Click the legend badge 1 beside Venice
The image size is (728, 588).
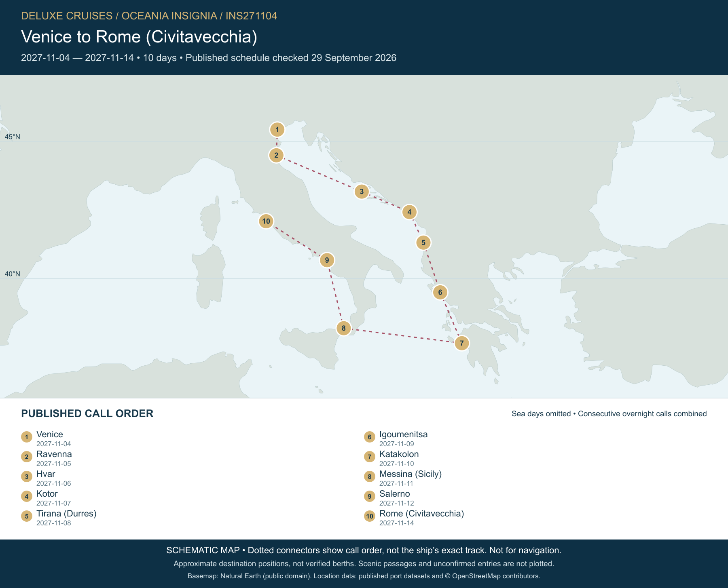(27, 437)
